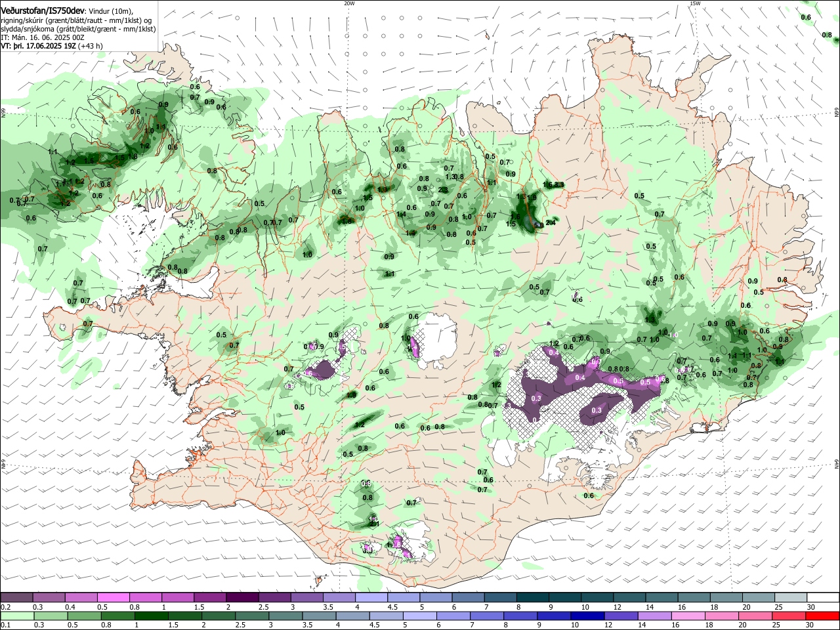Pick the darkest purple swatch labeled 2 in snow legend
Screen dimensions: 840x630
[242, 597]
